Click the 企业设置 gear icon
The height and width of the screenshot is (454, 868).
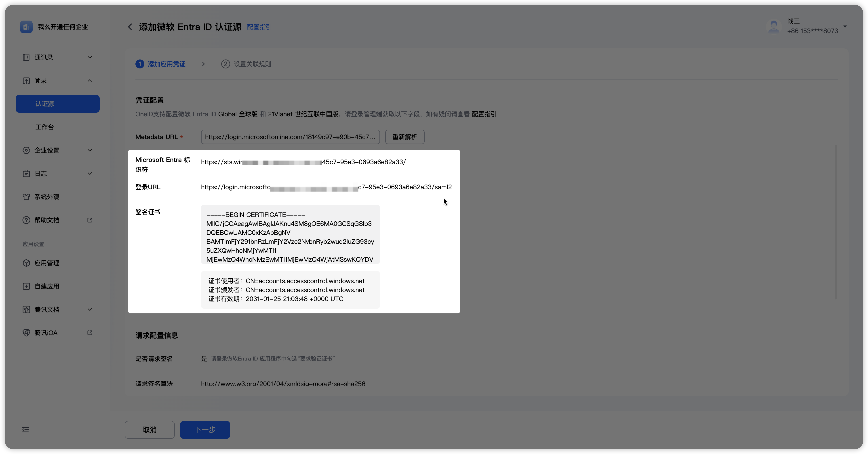coord(26,151)
